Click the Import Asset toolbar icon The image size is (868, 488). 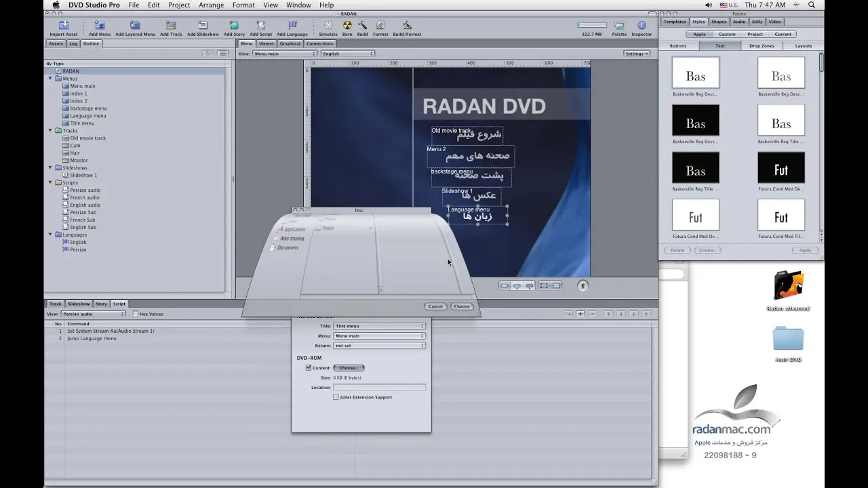click(63, 26)
